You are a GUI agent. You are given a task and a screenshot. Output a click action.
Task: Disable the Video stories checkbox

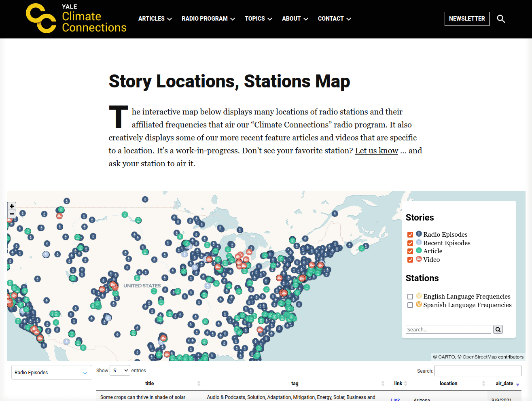tap(410, 260)
